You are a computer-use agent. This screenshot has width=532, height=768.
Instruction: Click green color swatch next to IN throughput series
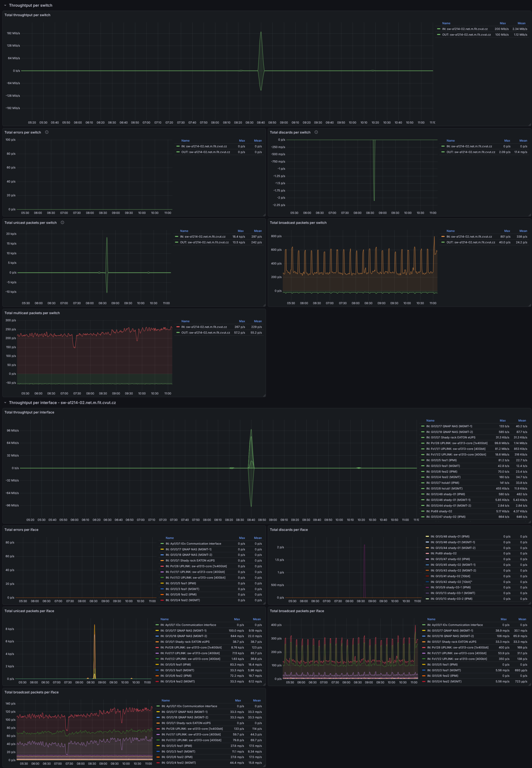(x=438, y=29)
